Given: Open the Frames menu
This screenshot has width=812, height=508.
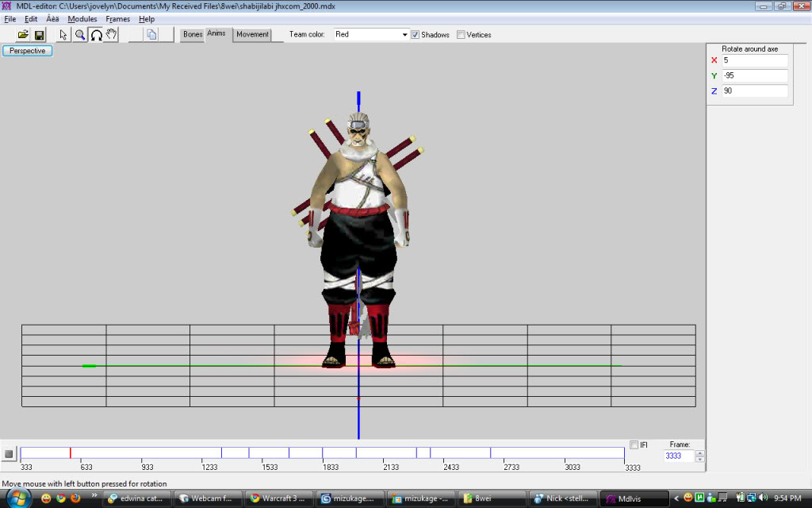Looking at the screenshot, I should tap(117, 19).
